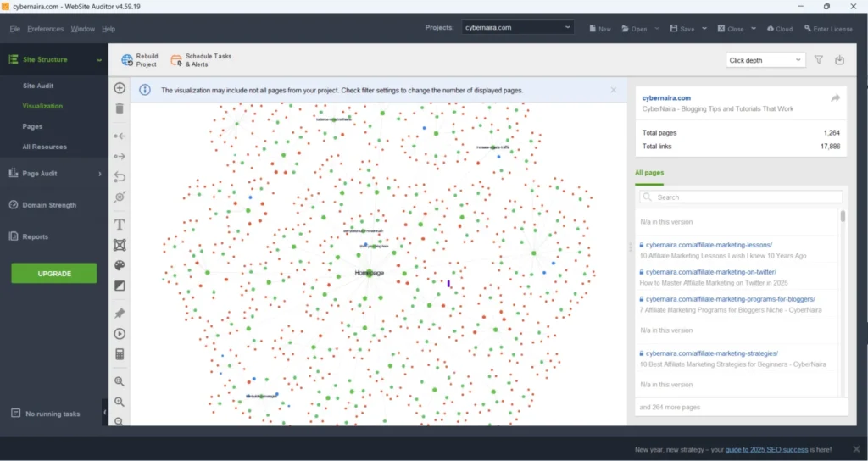Image resolution: width=868 pixels, height=461 pixels.
Task: Click the pages list scrollbar thumb
Action: (x=843, y=216)
